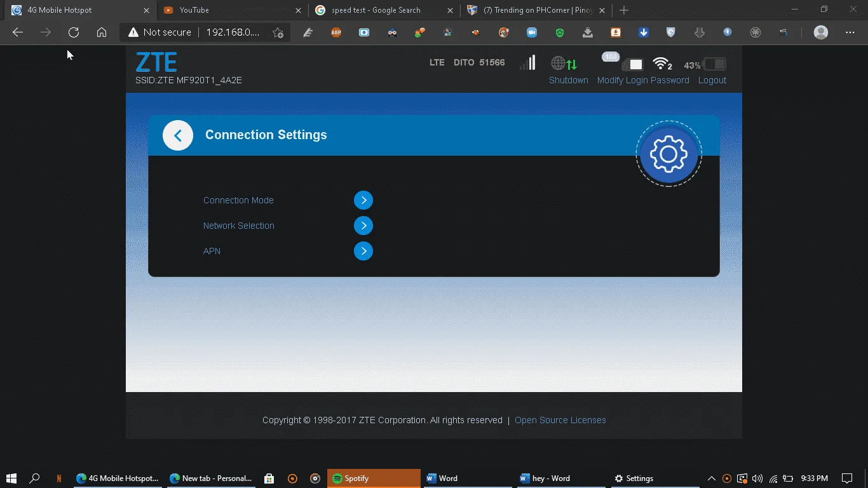868x488 pixels.
Task: Click the Connection Settings heading
Action: (266, 135)
